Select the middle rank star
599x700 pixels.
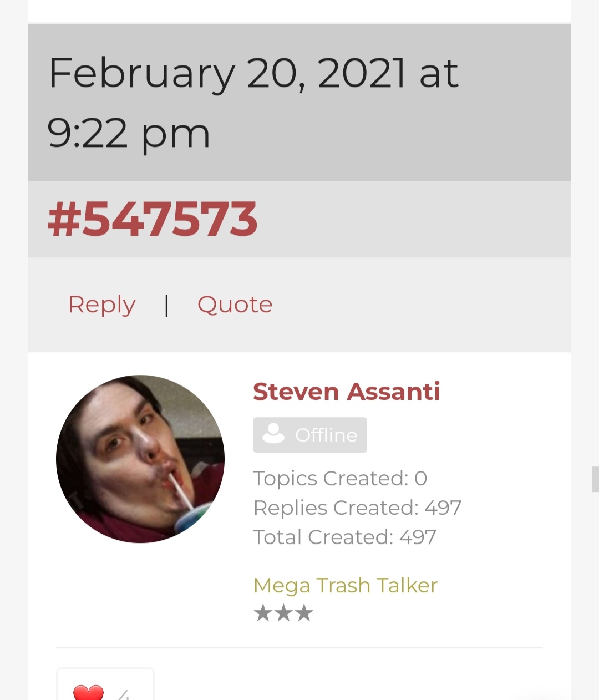(x=283, y=613)
